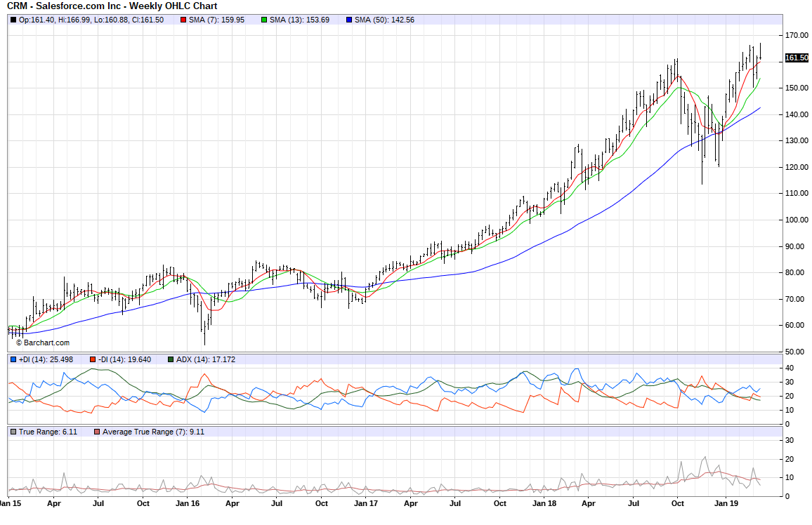
Task: Click the Jan 19 date label on the time axis
Action: 725,503
